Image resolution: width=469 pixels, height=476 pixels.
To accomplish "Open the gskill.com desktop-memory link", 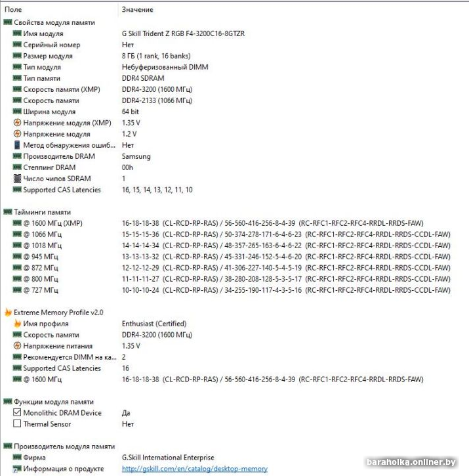I will pyautogui.click(x=195, y=469).
